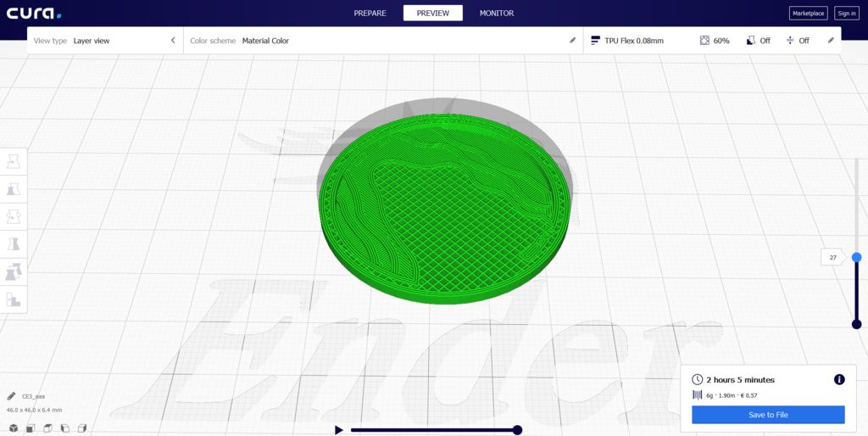The height and width of the screenshot is (436, 868).
Task: Switch to left side view camera cube
Action: click(x=64, y=428)
